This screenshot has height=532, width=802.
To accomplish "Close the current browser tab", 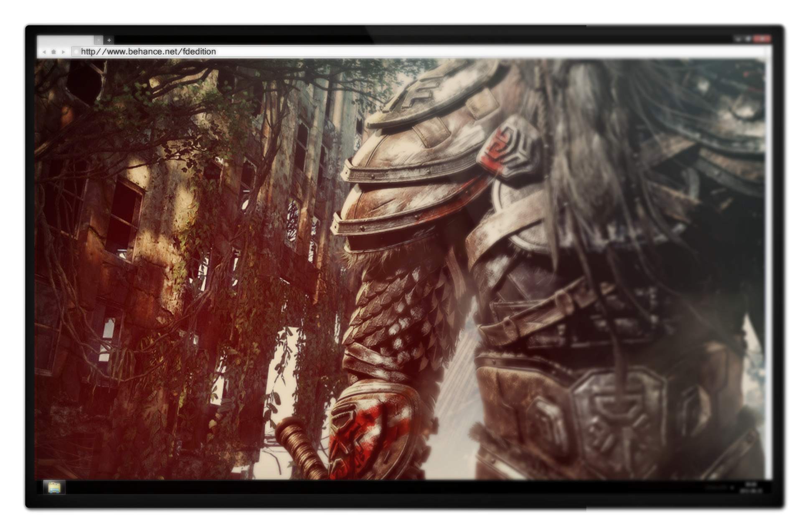I will click(98, 40).
